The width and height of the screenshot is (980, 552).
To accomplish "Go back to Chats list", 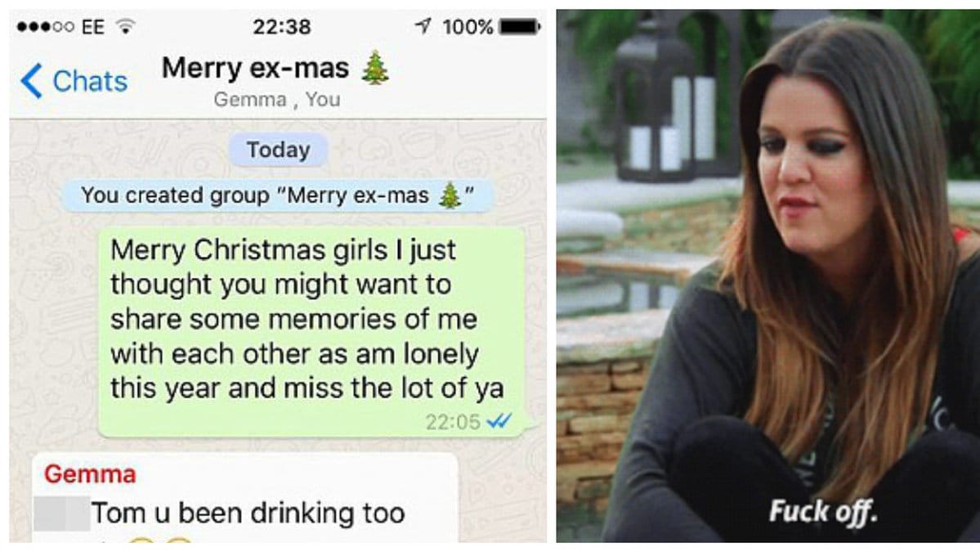I will [x=74, y=81].
